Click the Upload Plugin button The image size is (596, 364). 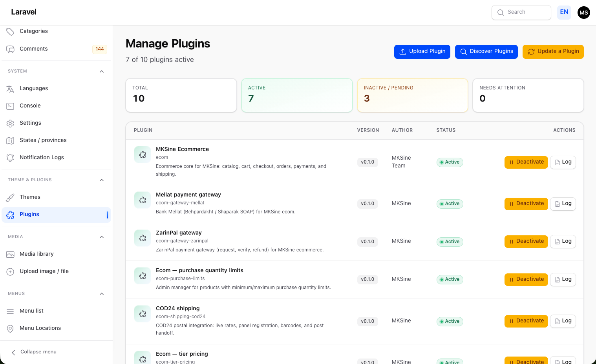pos(422,52)
